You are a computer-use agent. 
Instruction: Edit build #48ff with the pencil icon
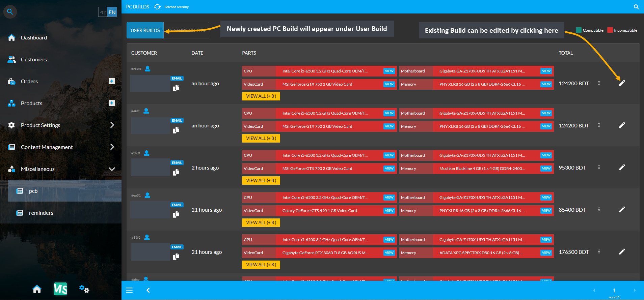click(x=622, y=125)
